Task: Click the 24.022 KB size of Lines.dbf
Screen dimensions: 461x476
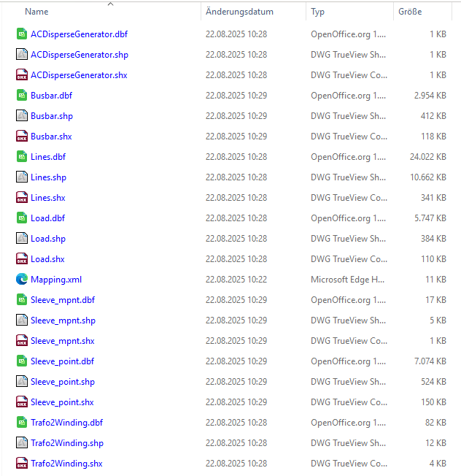Action: [428, 157]
